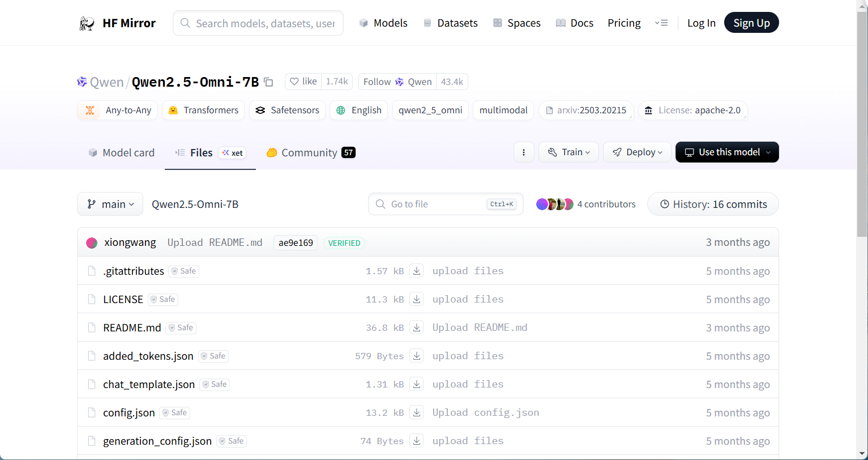Open the Use this model dropdown
Image resolution: width=868 pixels, height=460 pixels.
pyautogui.click(x=727, y=152)
